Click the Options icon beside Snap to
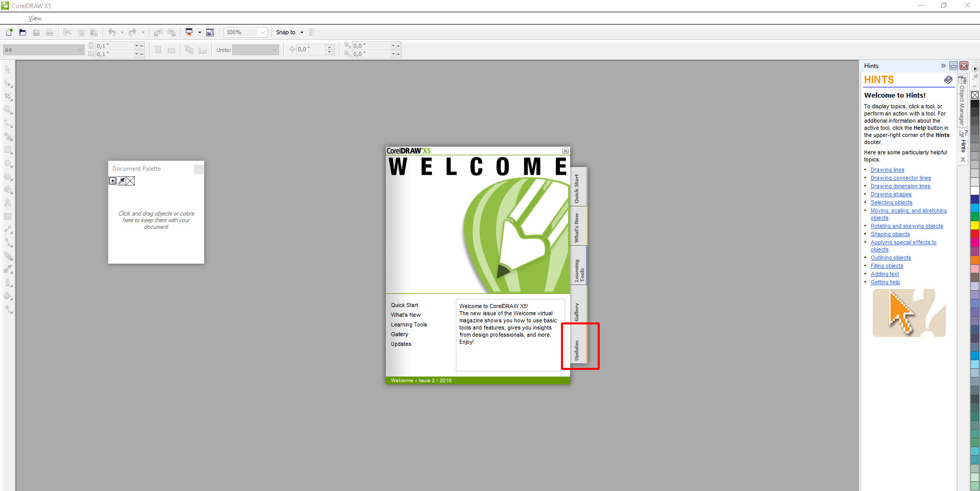This screenshot has height=491, width=980. coord(312,32)
